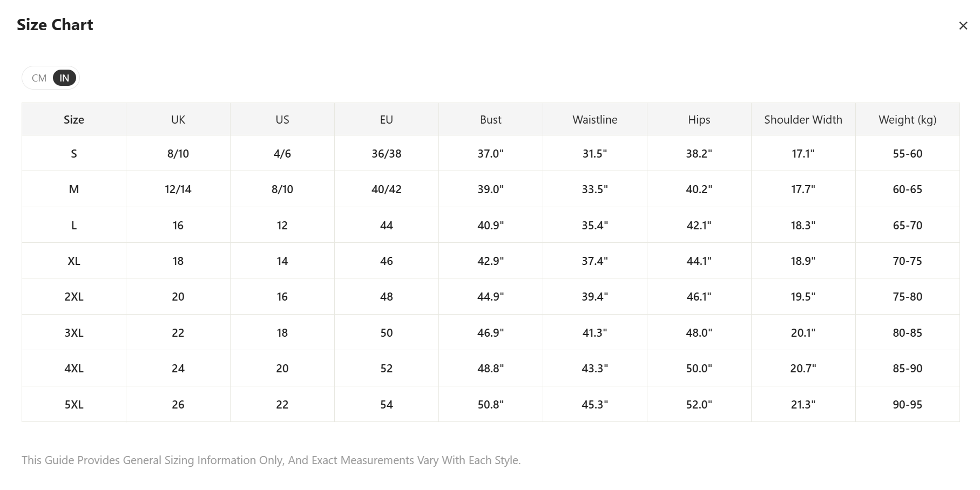Viewport: 980px width, 490px height.
Task: Close the Size Chart dialog
Action: pyautogui.click(x=963, y=26)
